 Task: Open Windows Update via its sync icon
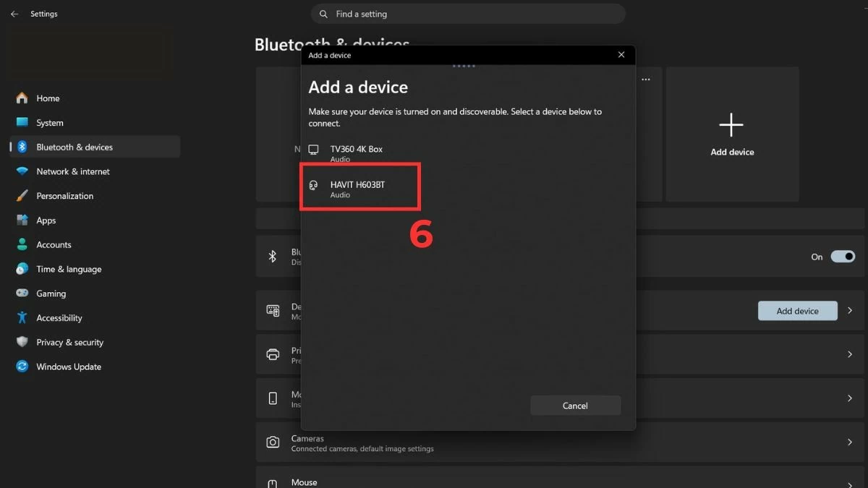22,367
